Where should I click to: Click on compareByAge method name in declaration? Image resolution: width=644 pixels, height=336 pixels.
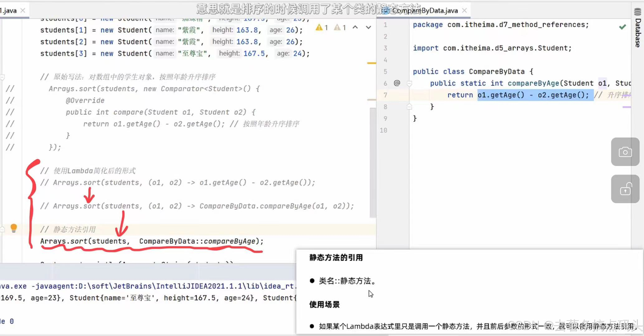(533, 83)
